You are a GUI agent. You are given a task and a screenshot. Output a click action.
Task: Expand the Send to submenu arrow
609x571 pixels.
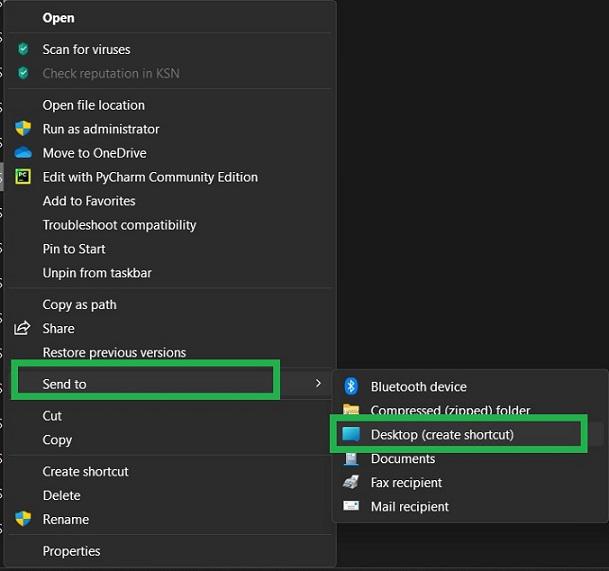(x=318, y=383)
